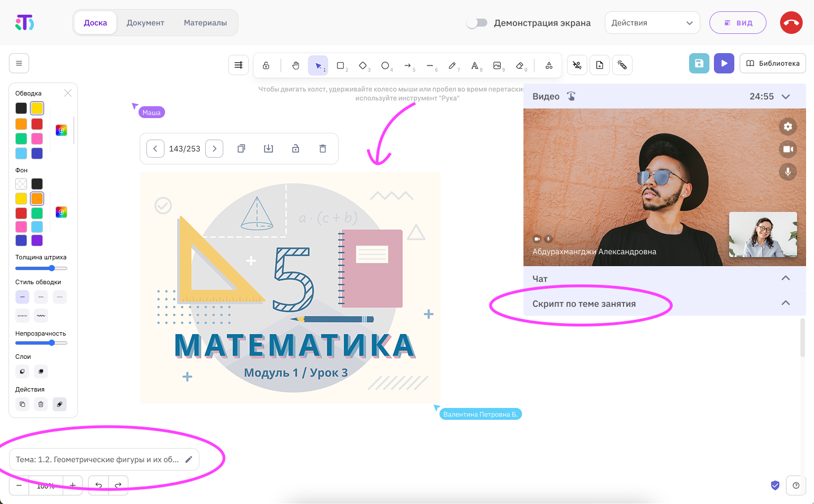The image size is (814, 504).
Task: Go to the next slide arrow
Action: (214, 149)
